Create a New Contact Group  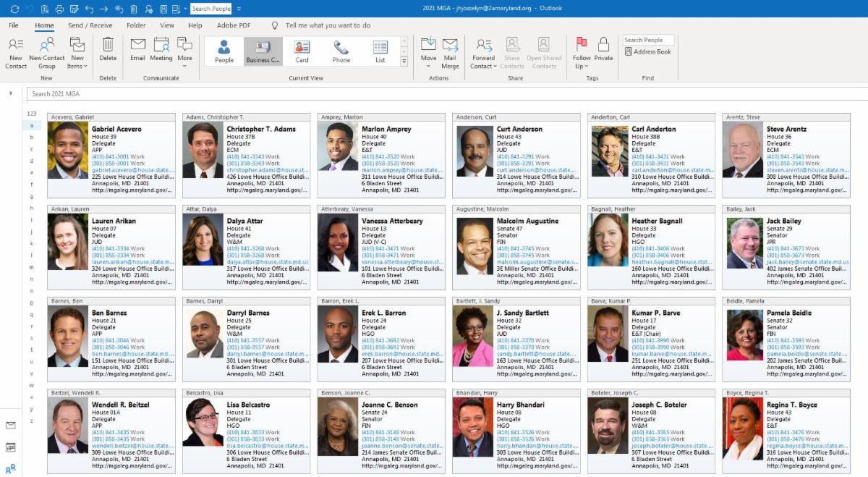coord(46,51)
